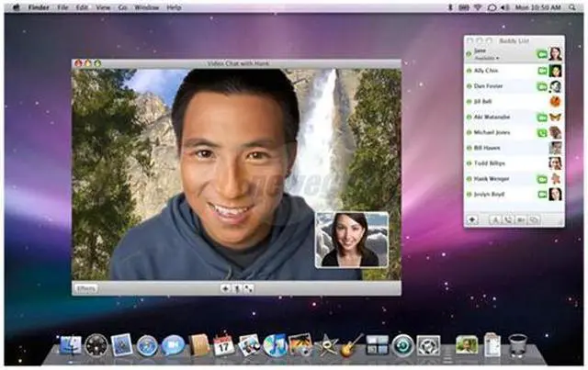Launch iMovie star icon in Dock

326,345
